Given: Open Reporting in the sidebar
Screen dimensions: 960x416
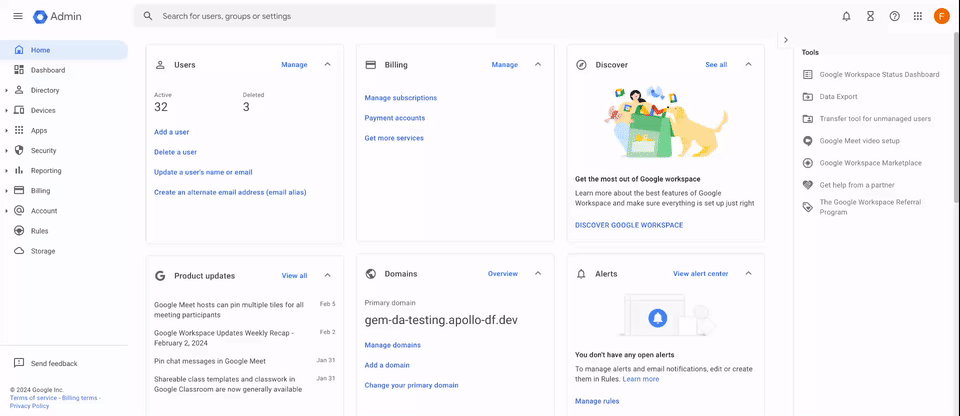Looking at the screenshot, I should pyautogui.click(x=64, y=171).
